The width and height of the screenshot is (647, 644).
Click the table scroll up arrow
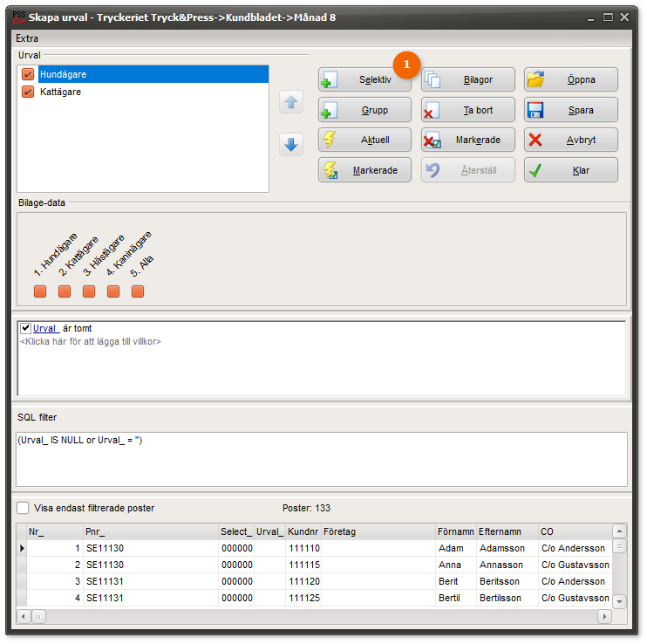pyautogui.click(x=619, y=531)
